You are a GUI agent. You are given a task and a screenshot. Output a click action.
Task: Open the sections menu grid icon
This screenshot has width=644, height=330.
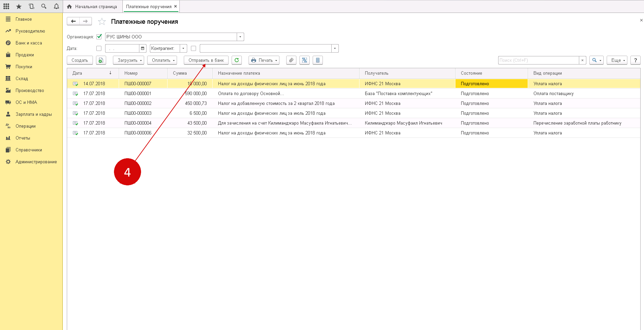(6, 6)
